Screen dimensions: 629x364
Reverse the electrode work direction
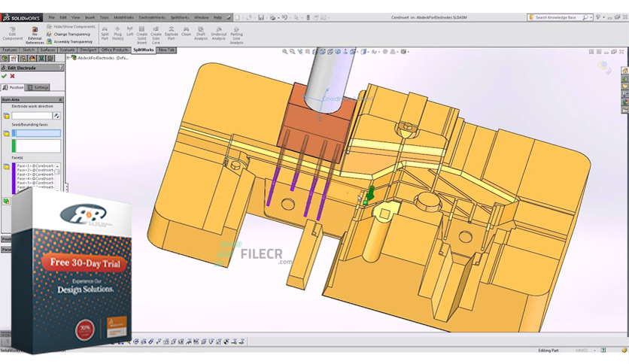click(57, 116)
